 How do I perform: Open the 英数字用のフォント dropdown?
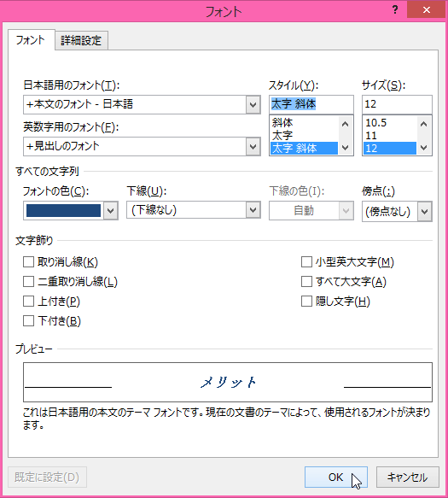point(253,146)
